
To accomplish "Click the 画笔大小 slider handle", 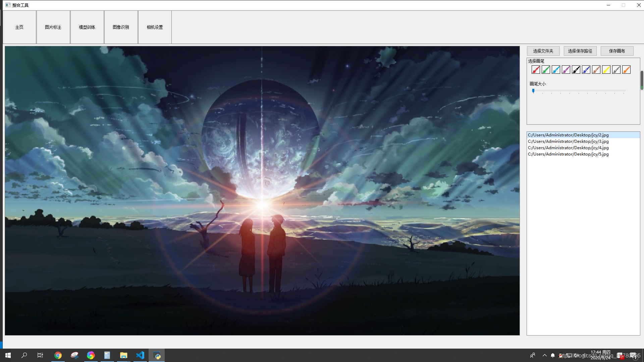I will pos(533,91).
